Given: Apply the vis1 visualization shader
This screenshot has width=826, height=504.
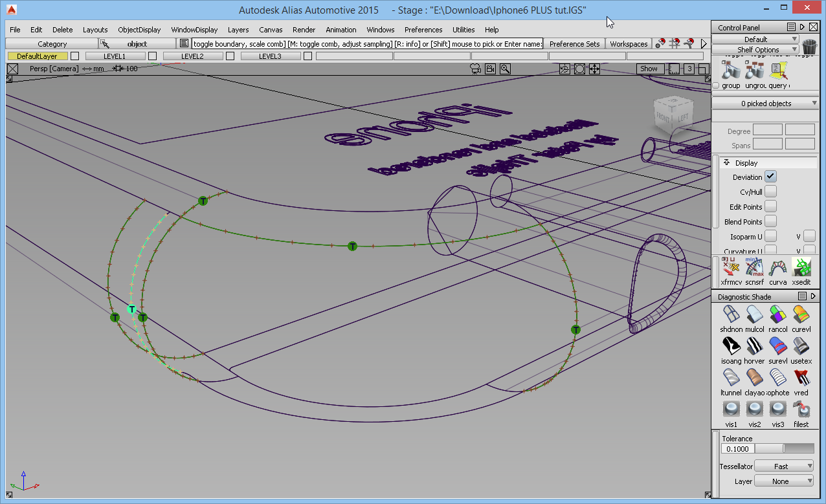Looking at the screenshot, I should [731, 410].
